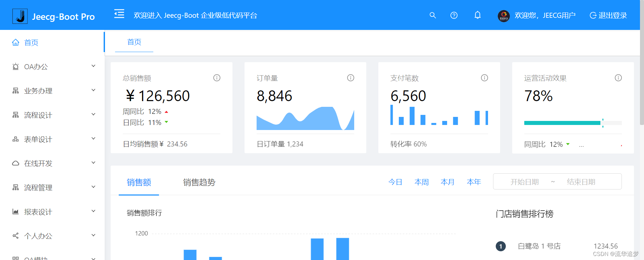Click the OA办公 sidebar icon
The height and width of the screenshot is (260, 644).
tap(15, 67)
